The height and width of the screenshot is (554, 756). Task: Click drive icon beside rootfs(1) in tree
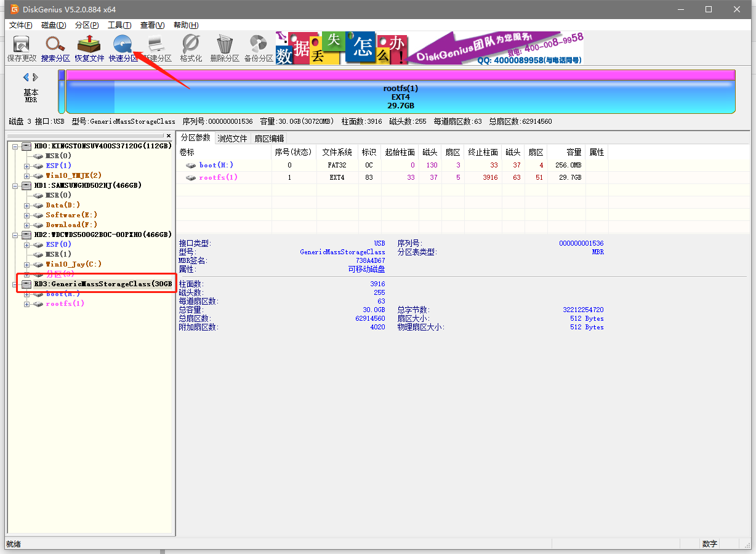38,303
